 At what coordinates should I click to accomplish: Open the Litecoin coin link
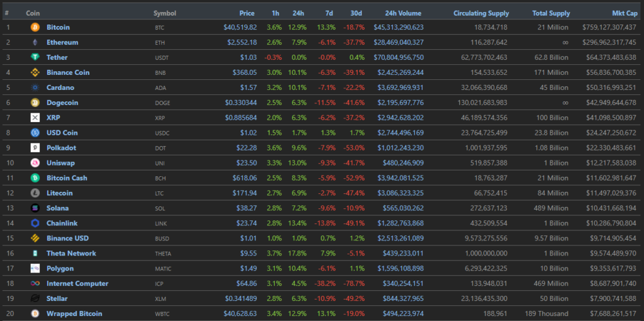59,193
